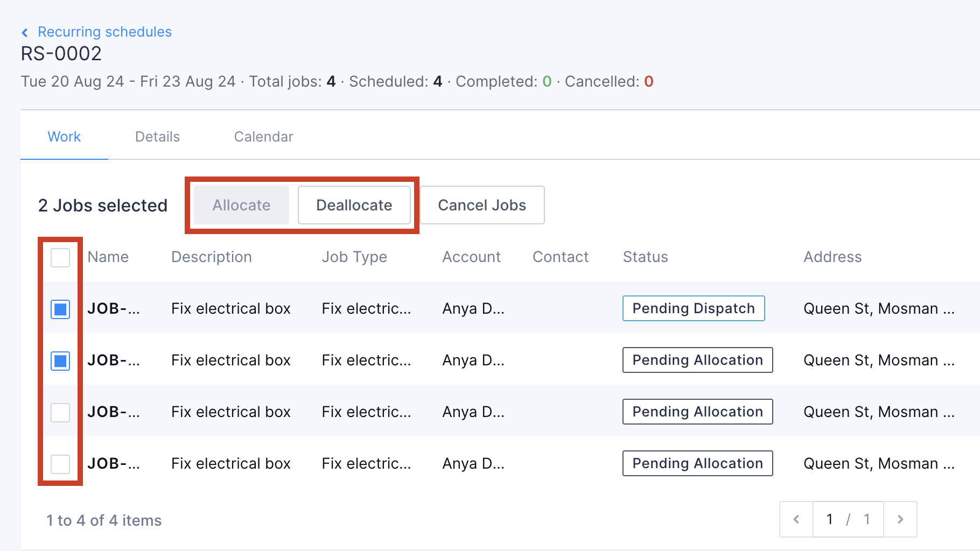Check the third job row checkbox
Screen dimensions: 980x551
[60, 412]
